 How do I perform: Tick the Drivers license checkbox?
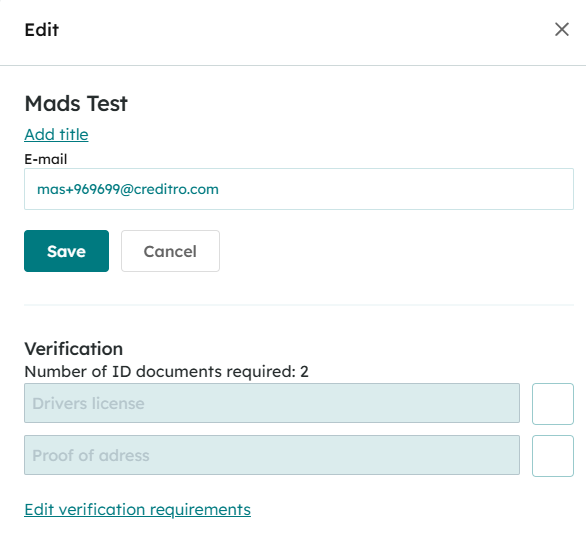point(553,404)
